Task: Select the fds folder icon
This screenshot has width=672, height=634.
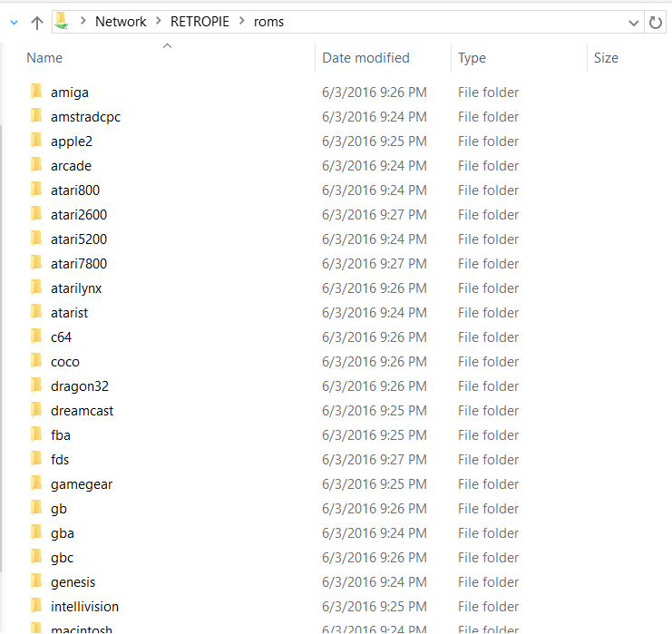Action: (x=37, y=458)
